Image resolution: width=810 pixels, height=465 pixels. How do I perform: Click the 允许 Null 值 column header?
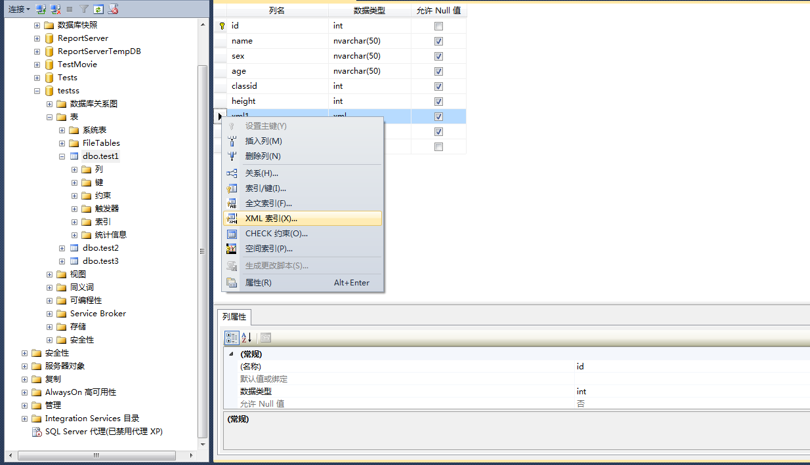click(439, 10)
